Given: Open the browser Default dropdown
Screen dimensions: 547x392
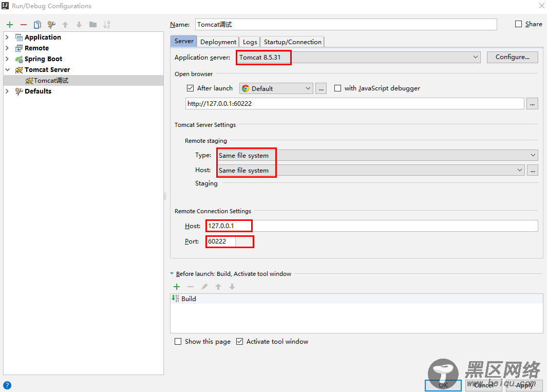Looking at the screenshot, I should [276, 88].
